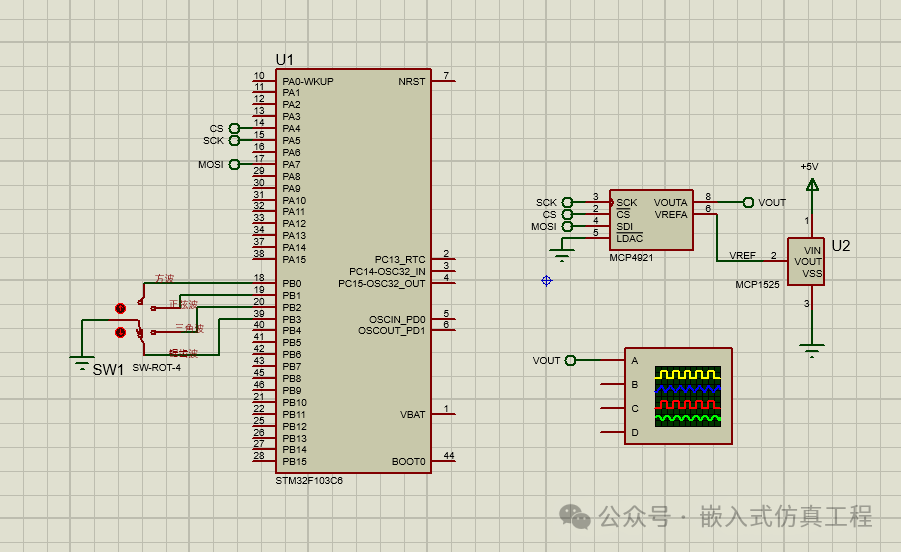Screen dimensions: 901x552
Task: Click the PA15 pin label
Action: [294, 260]
